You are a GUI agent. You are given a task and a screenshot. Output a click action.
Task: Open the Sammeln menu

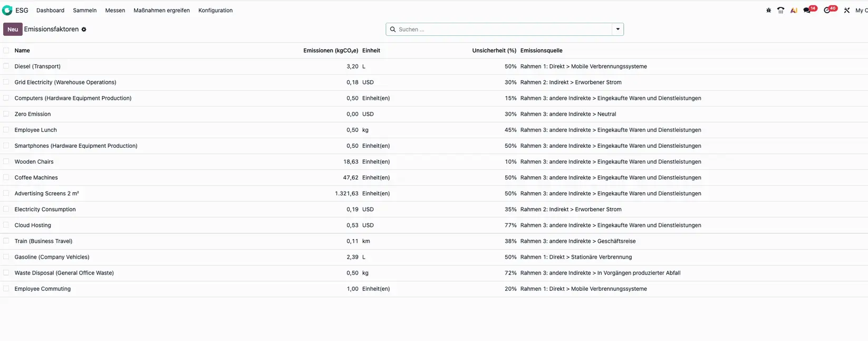point(84,11)
